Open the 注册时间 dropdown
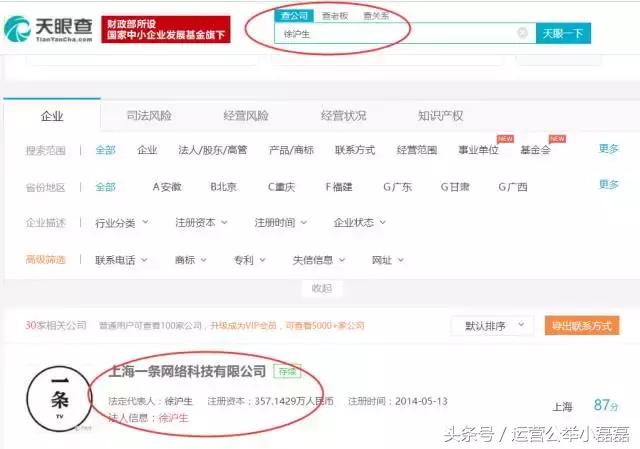Screen dimensions: 640x449 point(280,223)
